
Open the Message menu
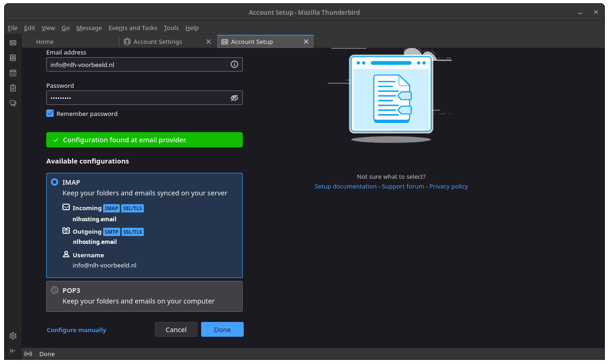[x=89, y=28]
